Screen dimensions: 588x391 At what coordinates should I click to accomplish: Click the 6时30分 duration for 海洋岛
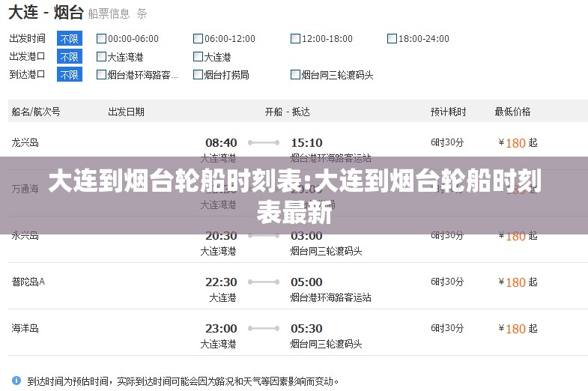pos(447,328)
